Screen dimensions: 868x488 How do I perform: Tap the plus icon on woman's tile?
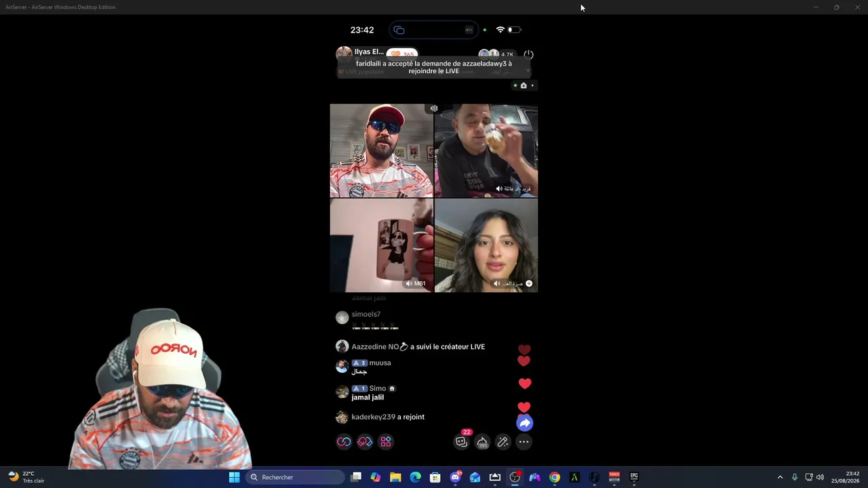[529, 283]
